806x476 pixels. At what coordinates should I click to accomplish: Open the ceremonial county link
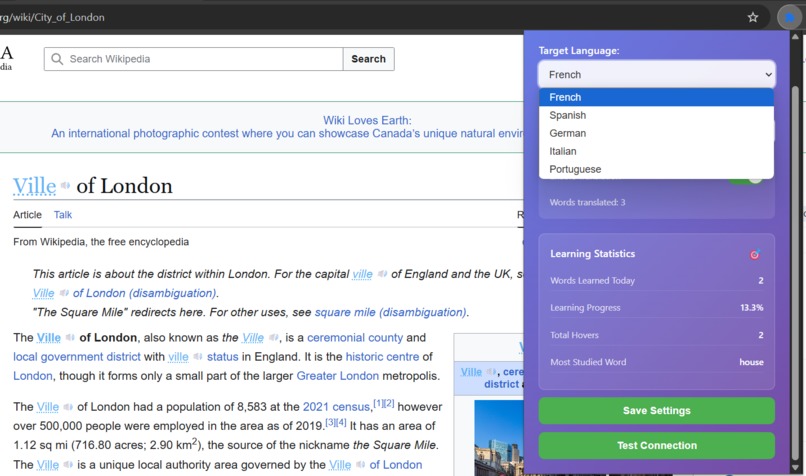click(x=355, y=338)
